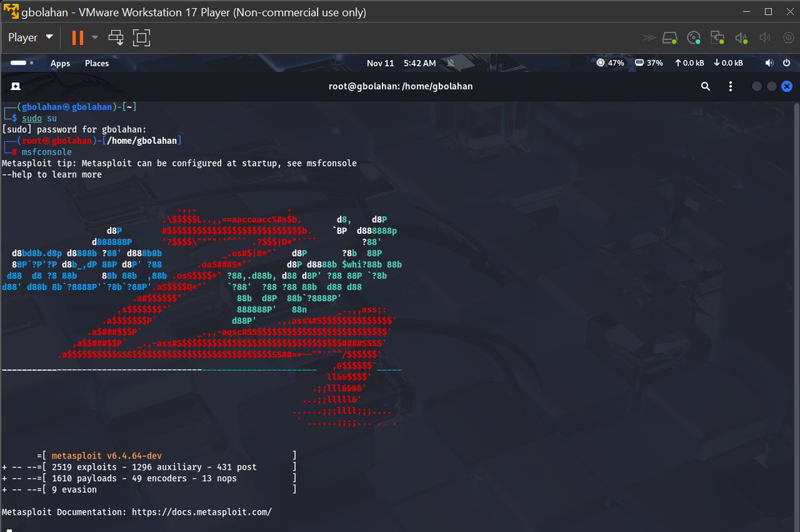This screenshot has height=532, width=800.
Task: Click the download speed 0.0 kB indicator
Action: coord(728,63)
